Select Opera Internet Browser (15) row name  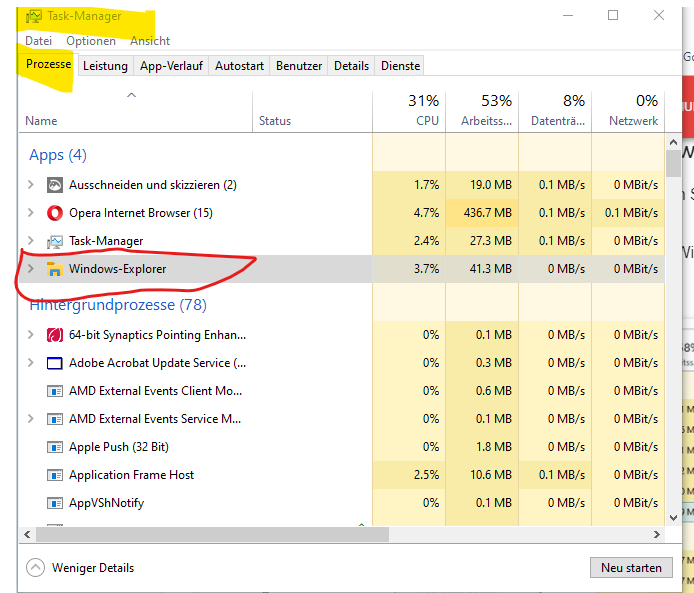click(x=141, y=213)
